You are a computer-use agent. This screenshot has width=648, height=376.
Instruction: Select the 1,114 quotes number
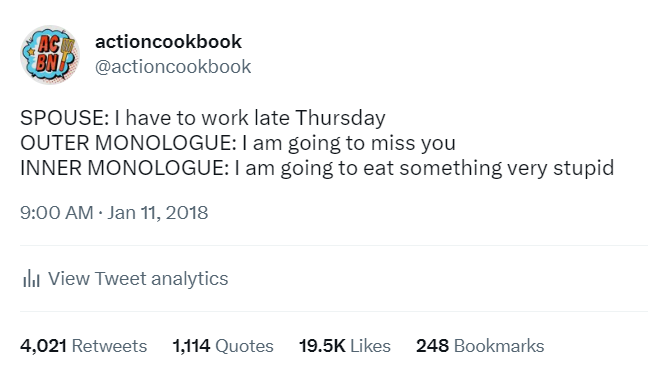[191, 346]
